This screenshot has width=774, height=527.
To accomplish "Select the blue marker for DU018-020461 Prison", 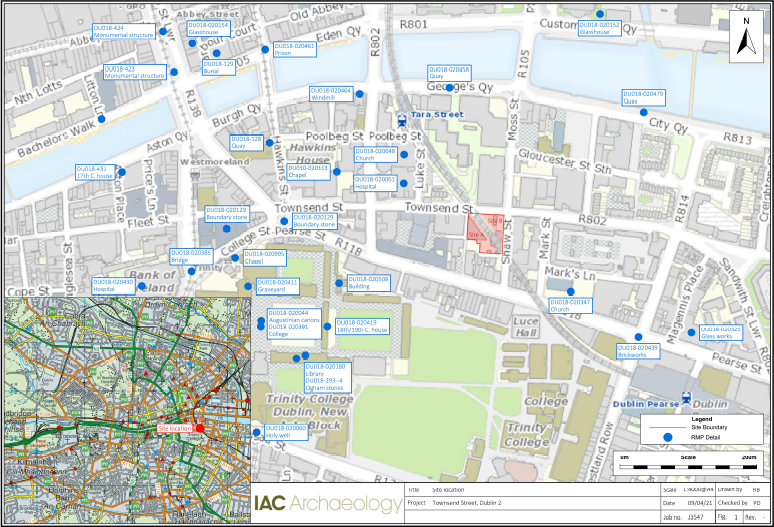I will [265, 49].
